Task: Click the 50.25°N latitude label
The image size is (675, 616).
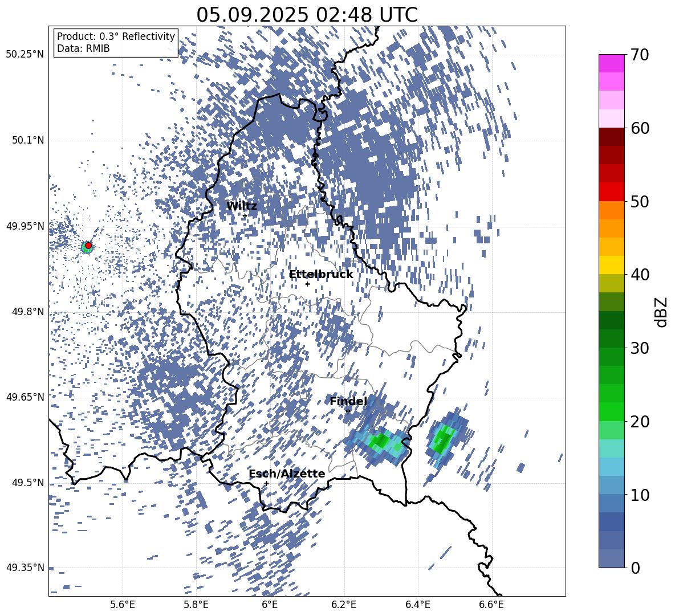Action: tap(25, 55)
